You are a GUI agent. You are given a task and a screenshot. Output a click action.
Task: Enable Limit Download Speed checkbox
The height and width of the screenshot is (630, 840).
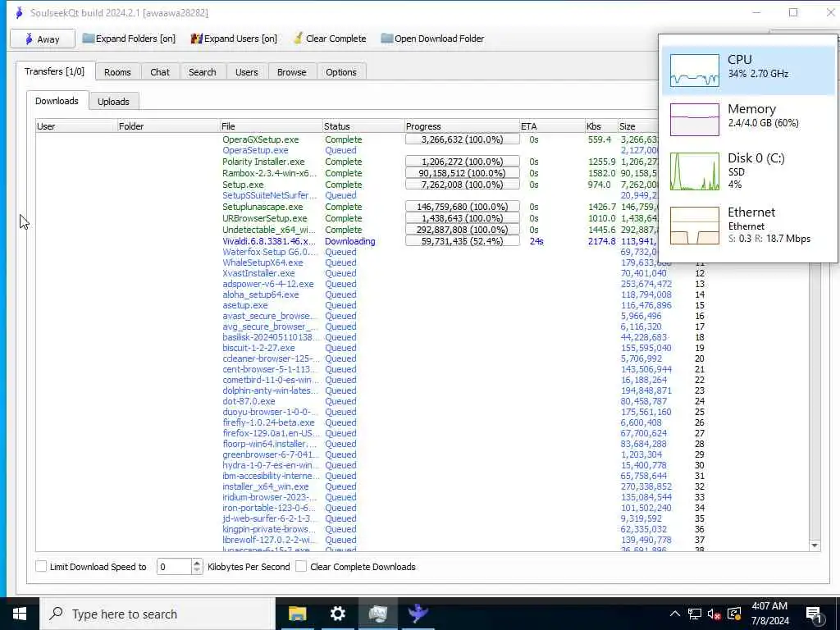pyautogui.click(x=41, y=566)
